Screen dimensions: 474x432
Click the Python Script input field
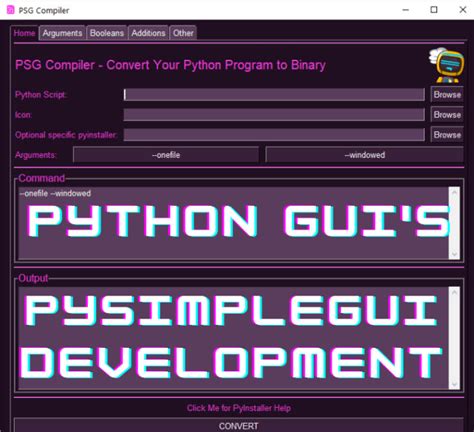[274, 95]
